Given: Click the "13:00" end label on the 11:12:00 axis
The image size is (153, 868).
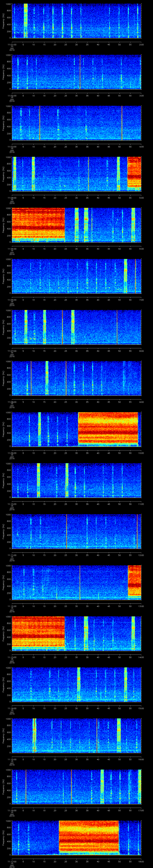Looking at the screenshot, I should [141, 606].
